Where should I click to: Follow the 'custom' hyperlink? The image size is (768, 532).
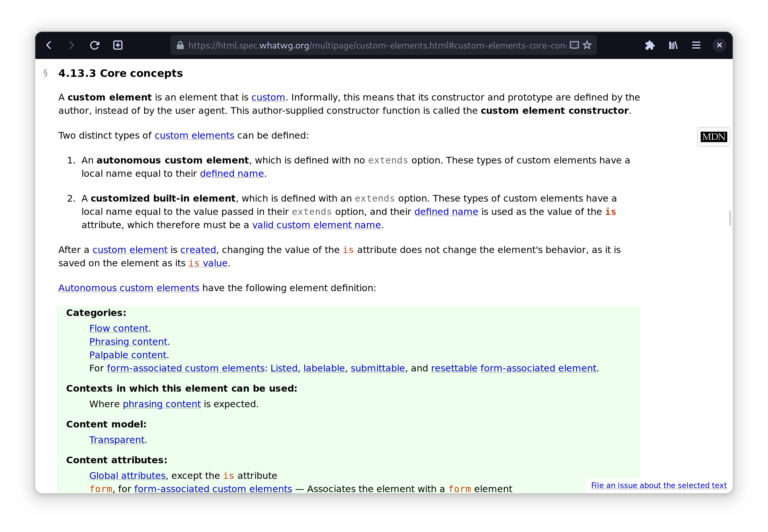[268, 97]
